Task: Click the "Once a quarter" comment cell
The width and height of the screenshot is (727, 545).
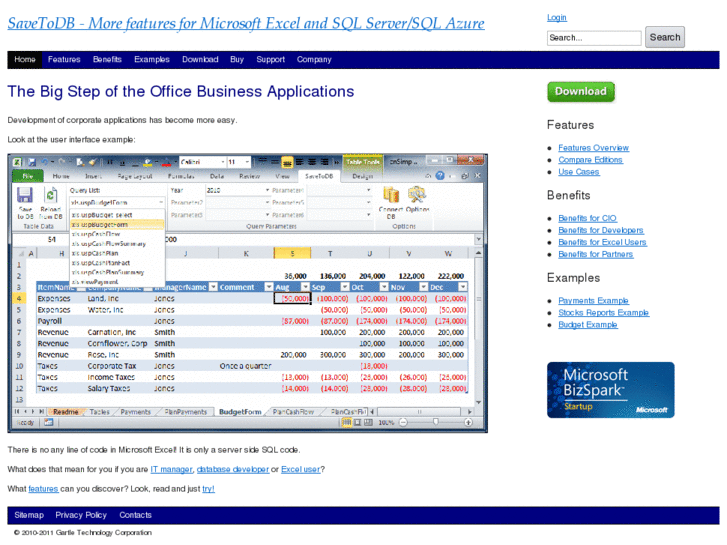Action: tap(245, 366)
